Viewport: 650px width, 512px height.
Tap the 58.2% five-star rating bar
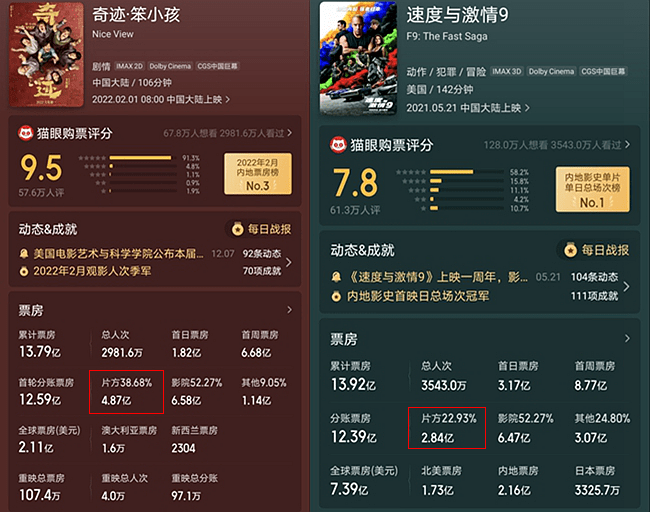click(x=467, y=172)
